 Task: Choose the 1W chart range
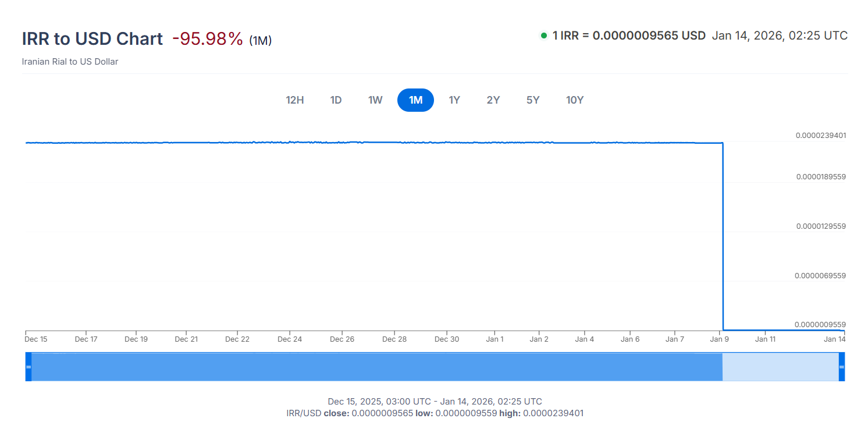click(375, 100)
